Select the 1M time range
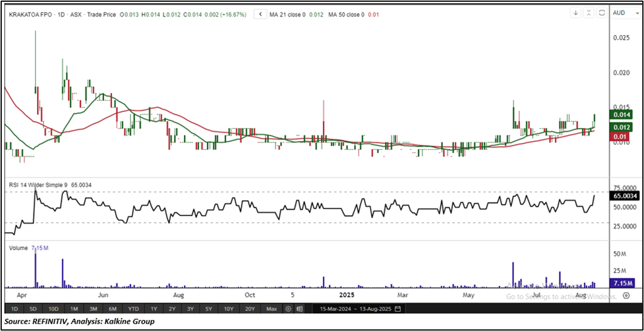644x331 pixels. (x=75, y=309)
